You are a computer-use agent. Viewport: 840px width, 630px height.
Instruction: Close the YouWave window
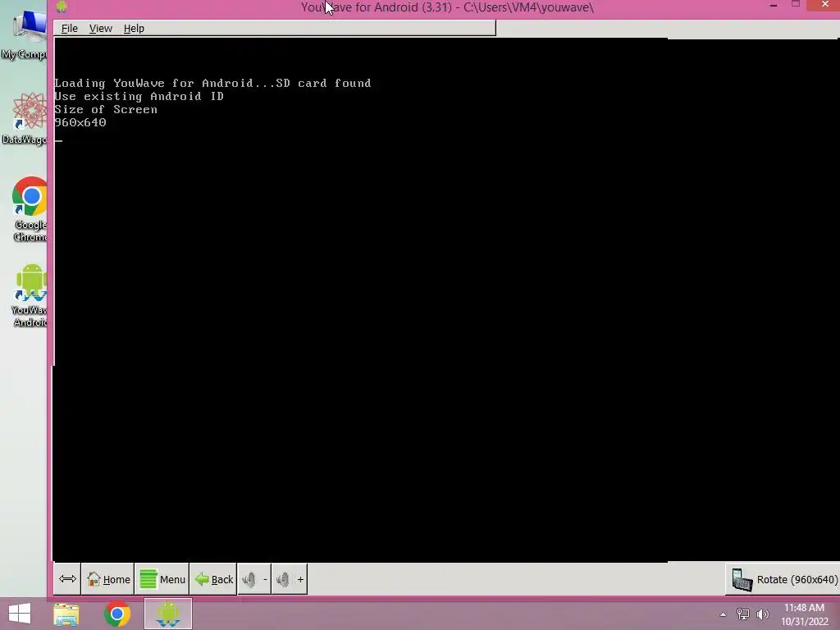(825, 5)
